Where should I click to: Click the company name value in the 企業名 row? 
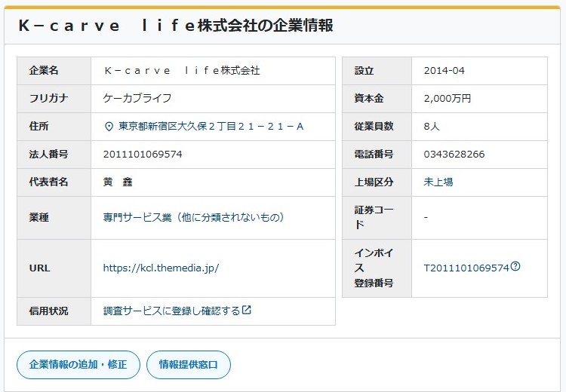tap(181, 71)
